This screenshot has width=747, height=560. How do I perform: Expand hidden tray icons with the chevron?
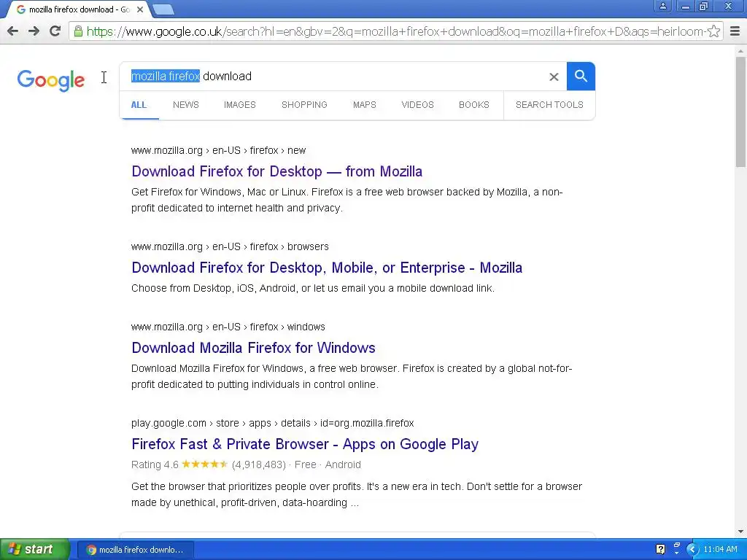(692, 550)
